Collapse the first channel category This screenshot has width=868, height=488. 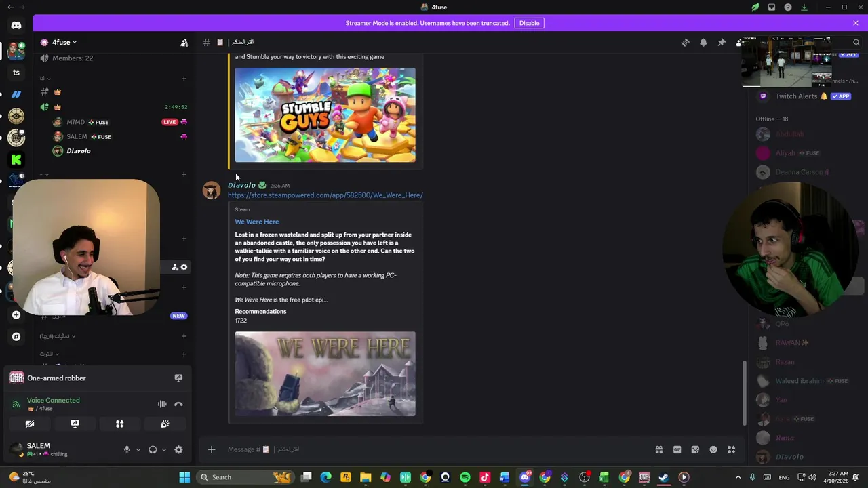tap(45, 79)
